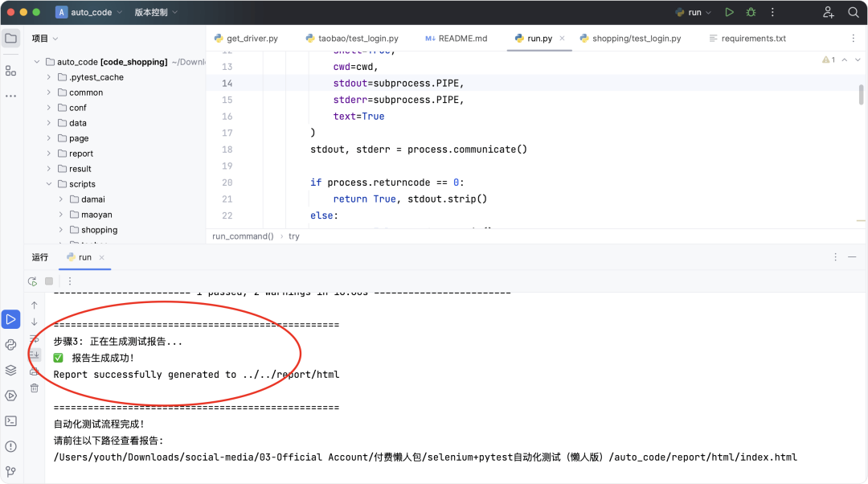Click the editor vertical scrollbar

[x=861, y=94]
